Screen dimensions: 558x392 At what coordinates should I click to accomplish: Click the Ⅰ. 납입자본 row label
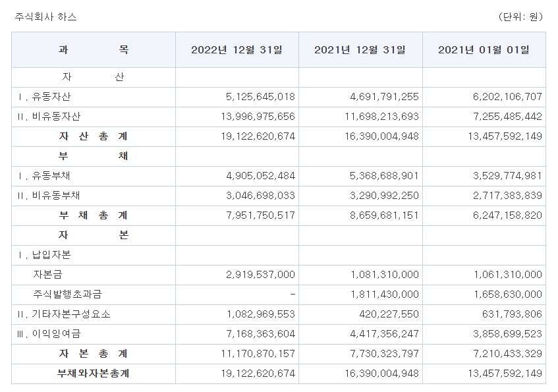[44, 255]
